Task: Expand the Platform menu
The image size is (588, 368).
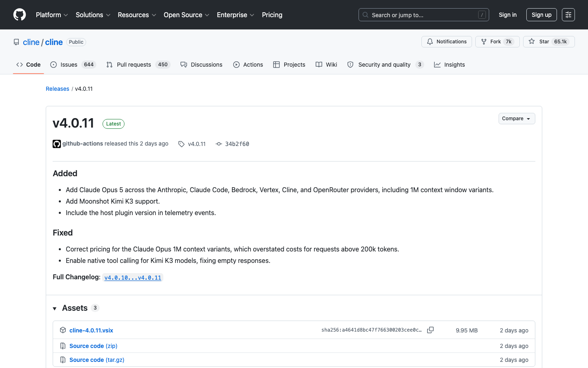Action: pos(52,15)
